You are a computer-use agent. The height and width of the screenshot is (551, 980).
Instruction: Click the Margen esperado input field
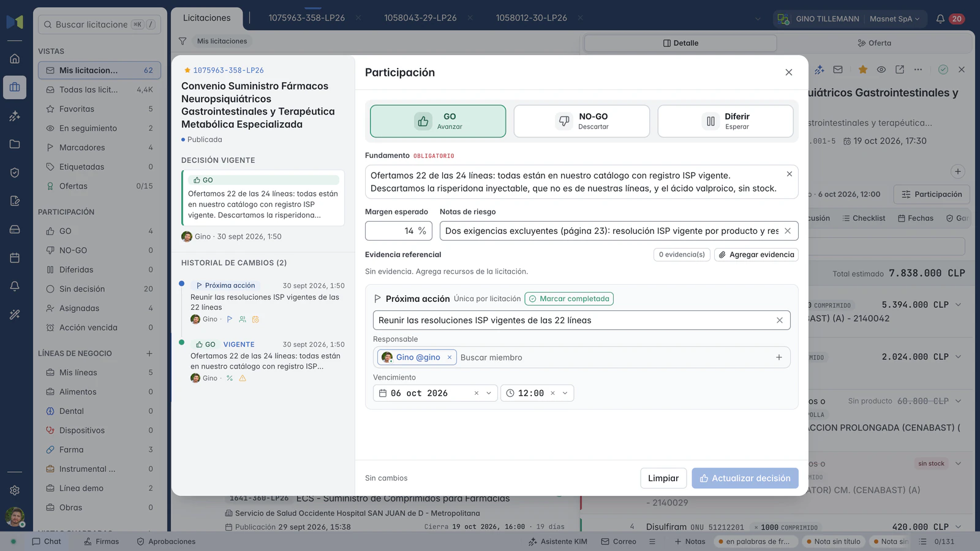399,231
